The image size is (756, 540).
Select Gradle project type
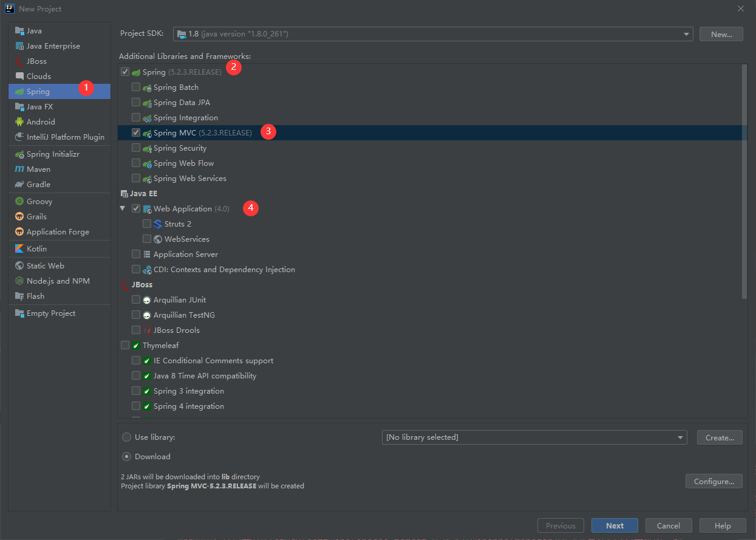click(x=60, y=184)
